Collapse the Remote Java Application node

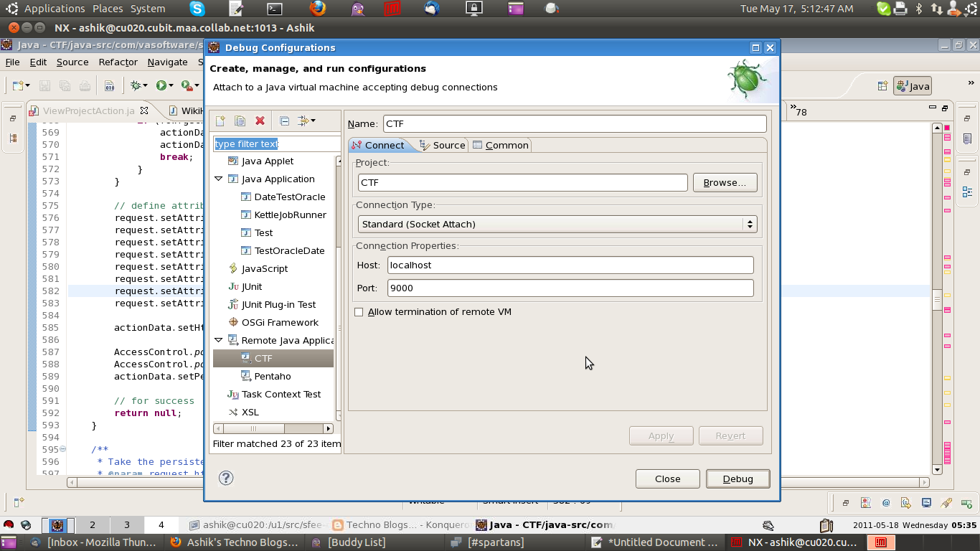tap(219, 340)
